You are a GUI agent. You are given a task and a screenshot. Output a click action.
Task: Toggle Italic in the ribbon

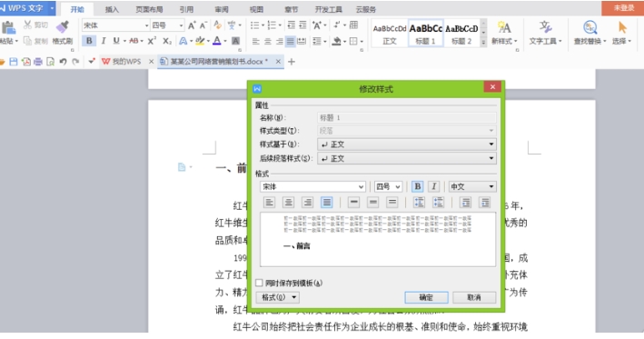point(104,41)
